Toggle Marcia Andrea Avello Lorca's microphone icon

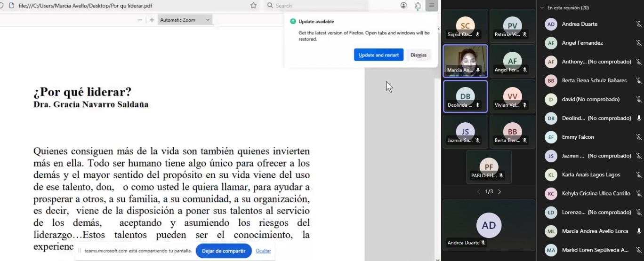tap(638, 231)
